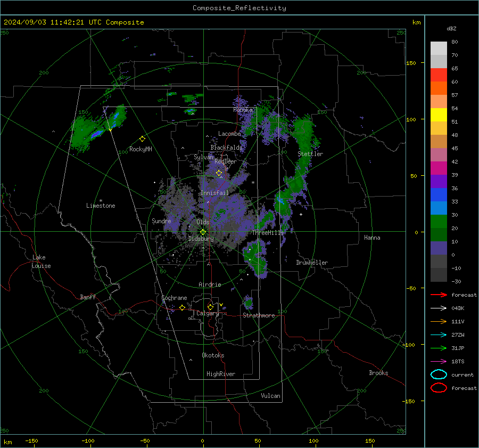Click the Vulcan city label
Screen dimensions: 479x448
tap(271, 396)
